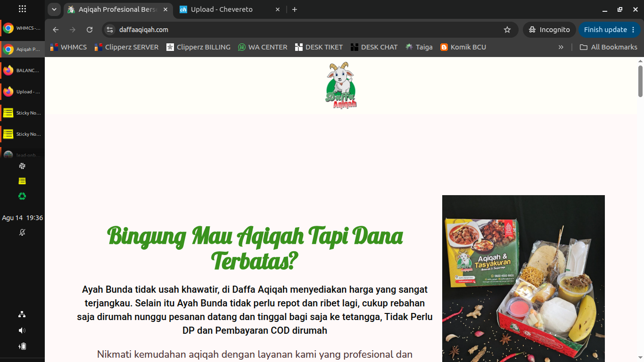Open the muted notifications bell indicator
The height and width of the screenshot is (362, 644).
click(22, 232)
